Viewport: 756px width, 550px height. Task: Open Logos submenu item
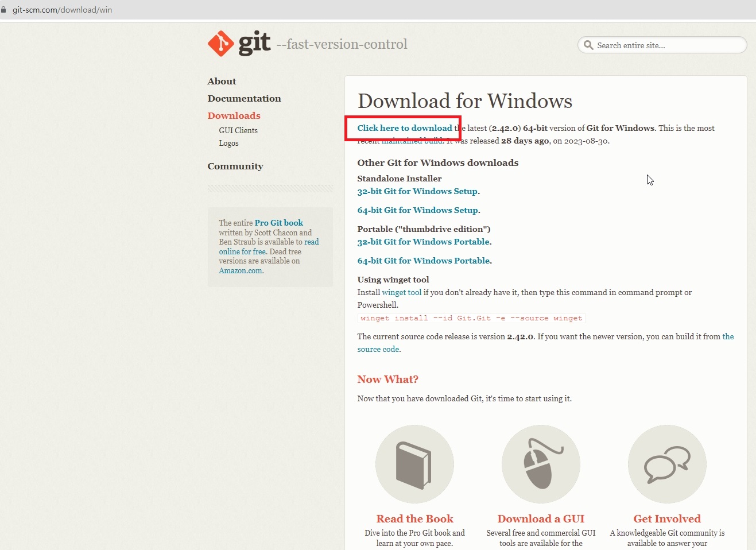pyautogui.click(x=228, y=143)
